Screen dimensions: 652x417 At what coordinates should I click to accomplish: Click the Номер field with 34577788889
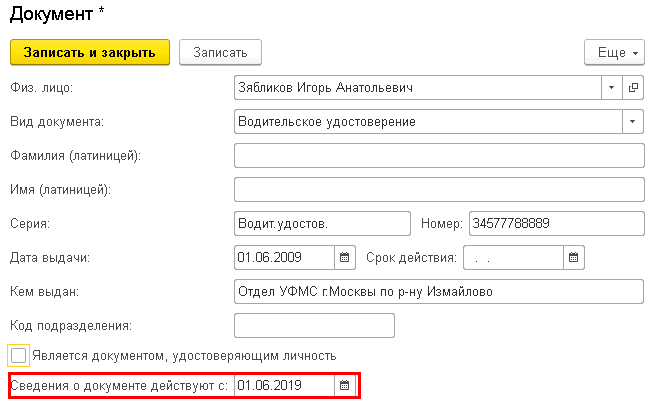pos(557,224)
